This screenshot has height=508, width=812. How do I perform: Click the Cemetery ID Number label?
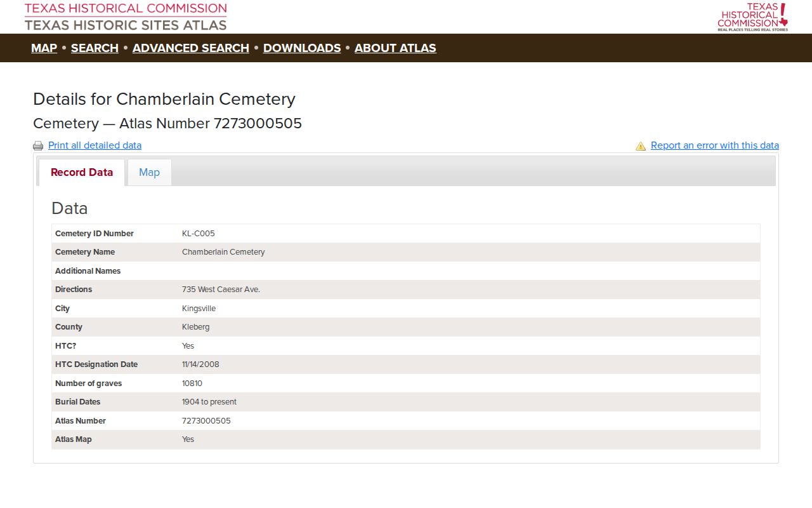click(x=95, y=234)
